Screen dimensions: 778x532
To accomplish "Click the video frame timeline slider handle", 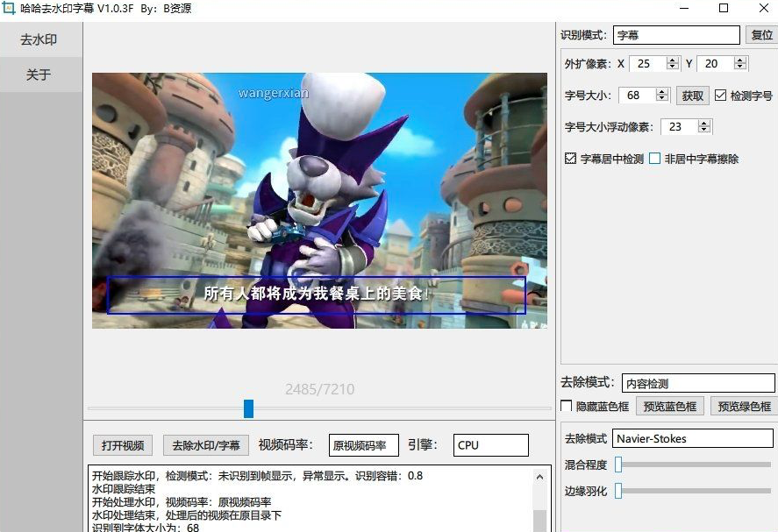I will pyautogui.click(x=248, y=408).
